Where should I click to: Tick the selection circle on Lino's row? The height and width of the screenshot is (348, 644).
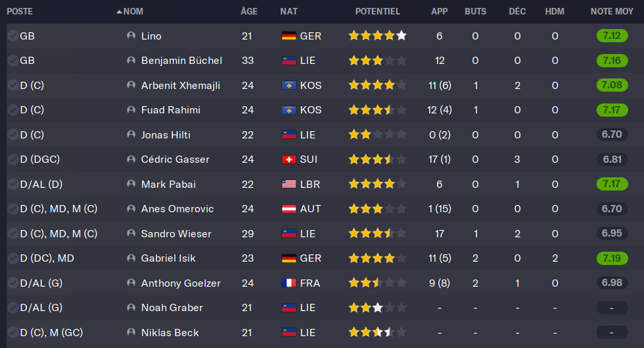click(13, 36)
